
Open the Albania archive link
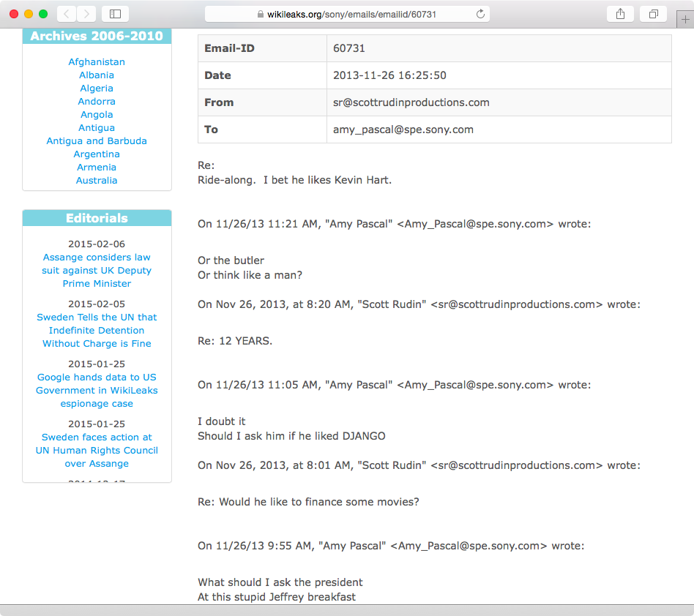coord(97,75)
